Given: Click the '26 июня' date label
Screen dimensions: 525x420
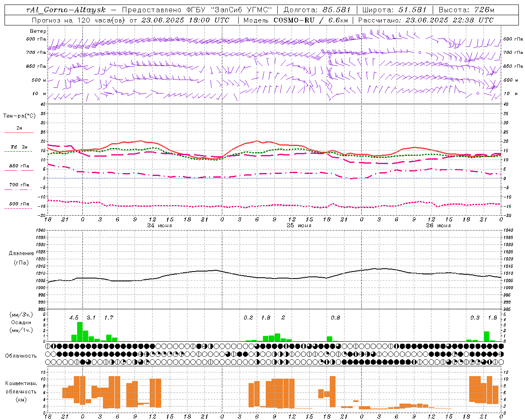Looking at the screenshot, I should (438, 225).
